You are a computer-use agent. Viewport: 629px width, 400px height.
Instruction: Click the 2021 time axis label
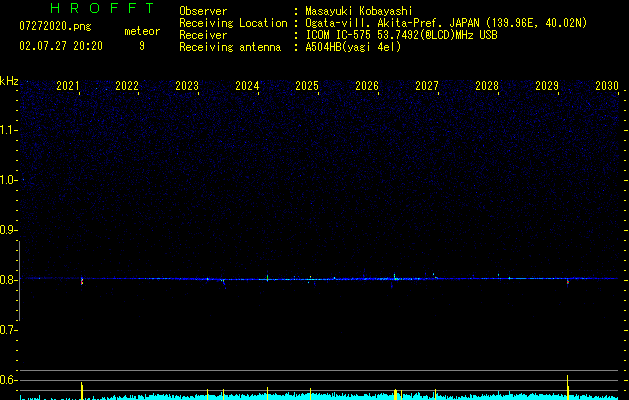(x=67, y=86)
